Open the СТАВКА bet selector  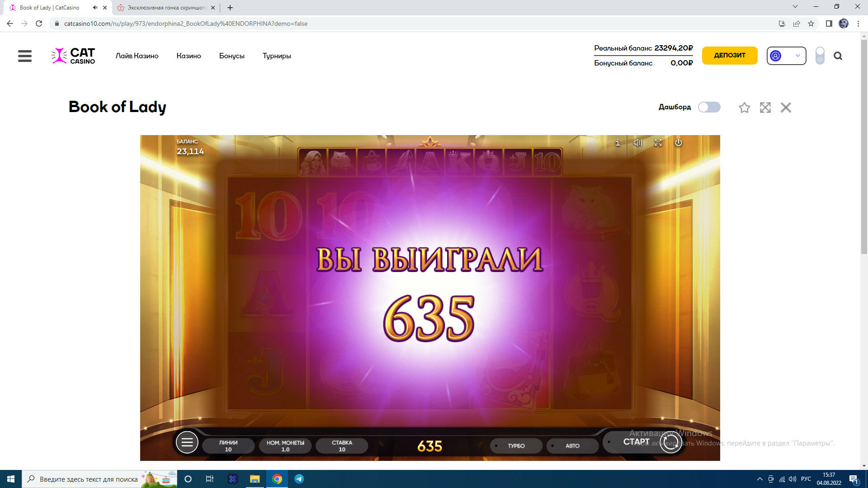tap(342, 446)
